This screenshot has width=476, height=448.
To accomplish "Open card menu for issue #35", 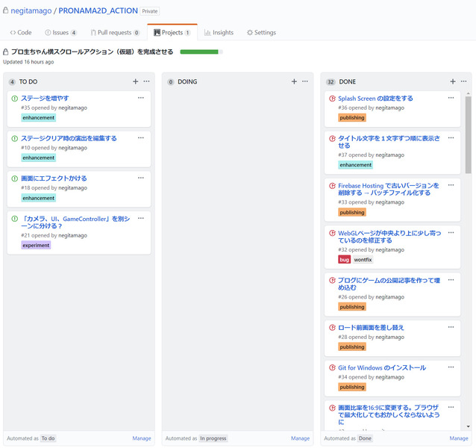I will [x=141, y=98].
